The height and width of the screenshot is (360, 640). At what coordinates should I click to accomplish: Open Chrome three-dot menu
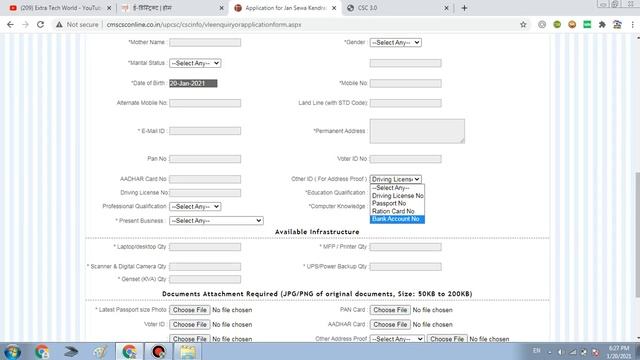point(633,24)
